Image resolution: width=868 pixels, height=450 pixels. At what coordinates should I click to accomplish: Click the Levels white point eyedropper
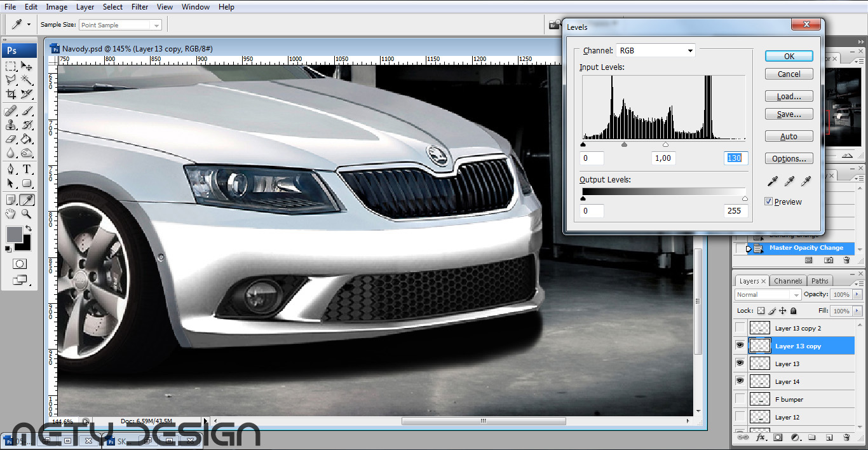point(806,182)
